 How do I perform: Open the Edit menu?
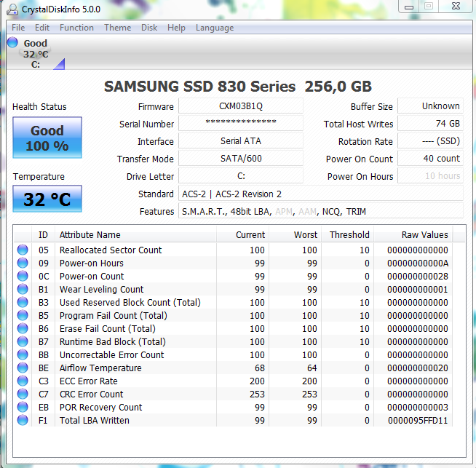[x=42, y=28]
